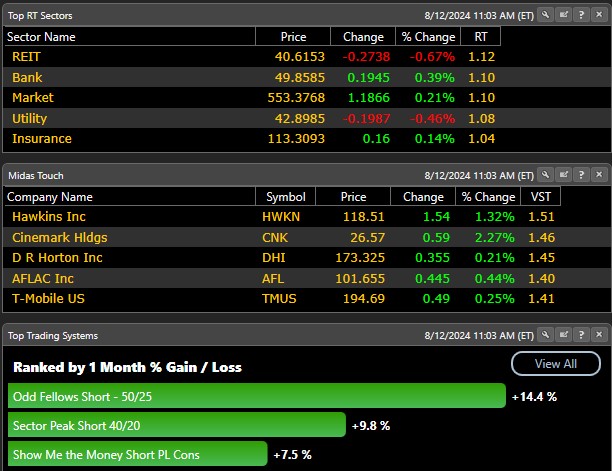The image size is (612, 471).
Task: Select the T-Mobile US row
Action: [130, 299]
